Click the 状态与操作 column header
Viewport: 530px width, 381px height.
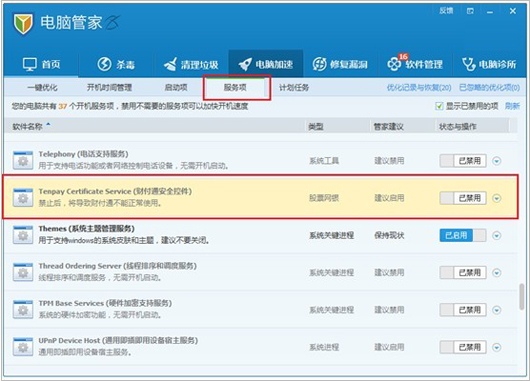pos(457,127)
